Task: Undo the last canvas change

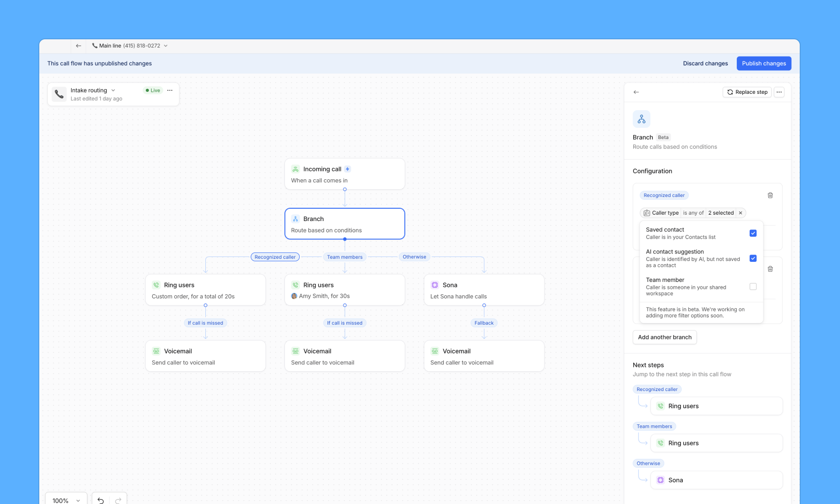Action: tap(101, 500)
